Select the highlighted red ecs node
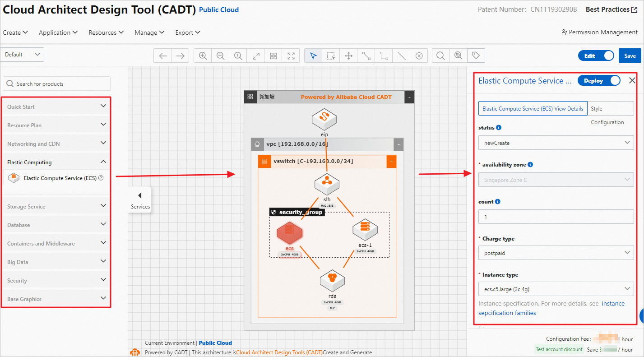Image resolution: width=644 pixels, height=357 pixels. pos(289,233)
